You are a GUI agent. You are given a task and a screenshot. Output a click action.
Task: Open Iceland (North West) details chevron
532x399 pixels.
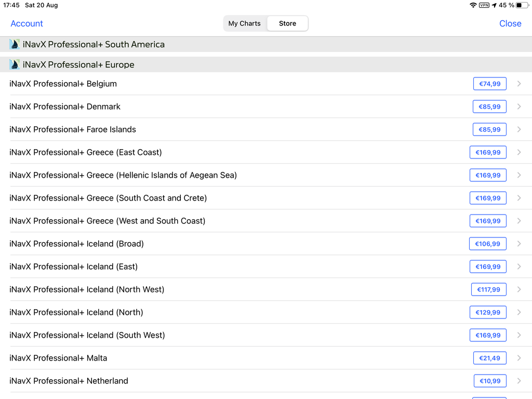click(x=519, y=289)
